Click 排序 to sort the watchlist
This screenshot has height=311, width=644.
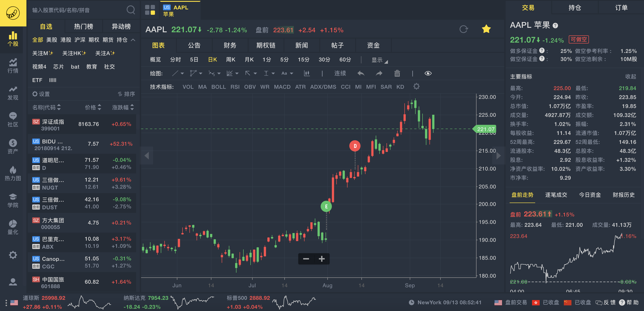pyautogui.click(x=126, y=94)
